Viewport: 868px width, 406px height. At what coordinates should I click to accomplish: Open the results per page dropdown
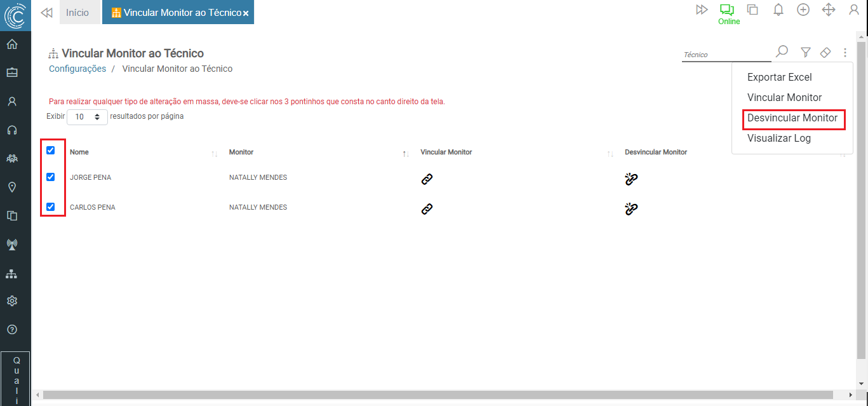(x=88, y=117)
